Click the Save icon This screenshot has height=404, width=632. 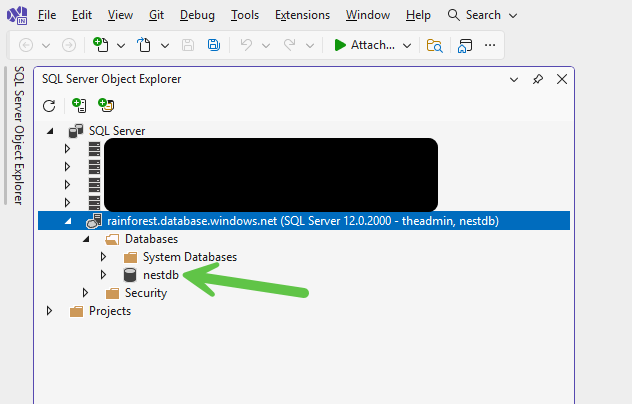(188, 45)
